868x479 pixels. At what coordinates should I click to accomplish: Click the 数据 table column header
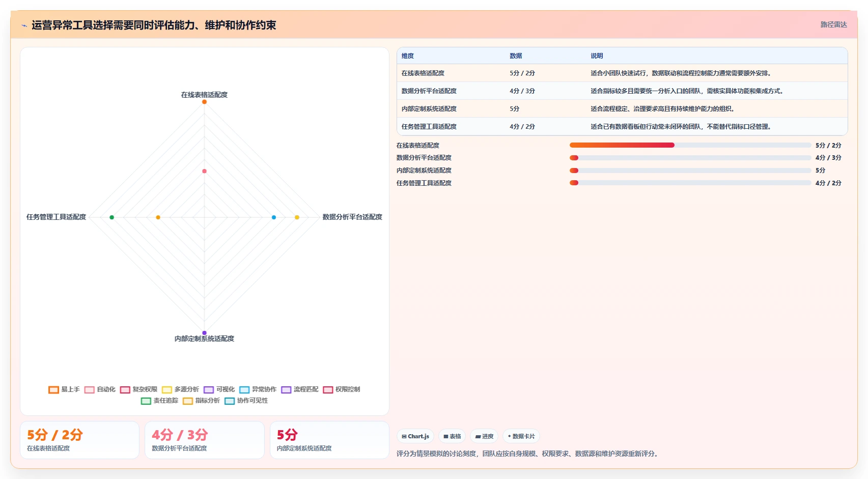click(516, 56)
